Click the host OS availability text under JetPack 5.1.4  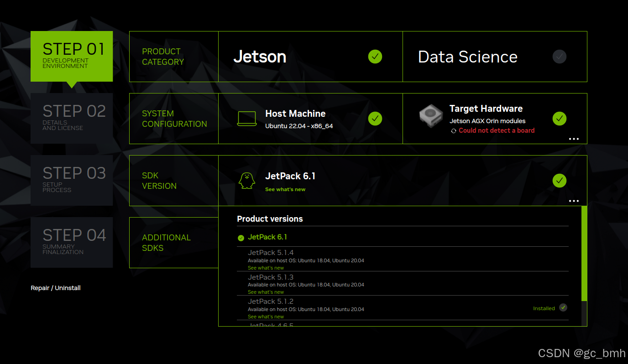click(x=306, y=260)
